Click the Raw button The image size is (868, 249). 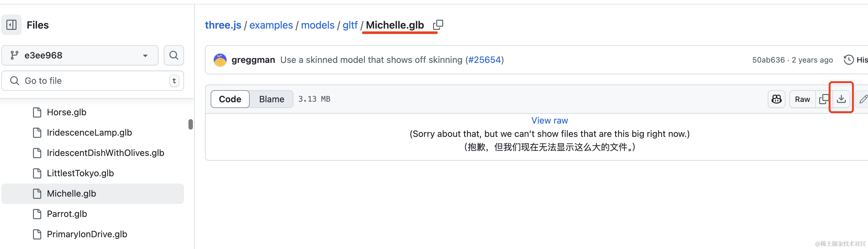802,99
